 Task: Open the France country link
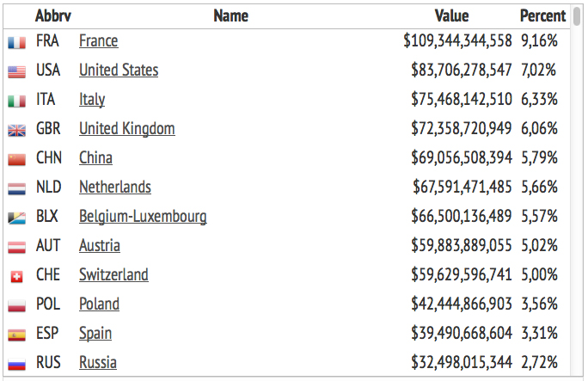tap(99, 41)
